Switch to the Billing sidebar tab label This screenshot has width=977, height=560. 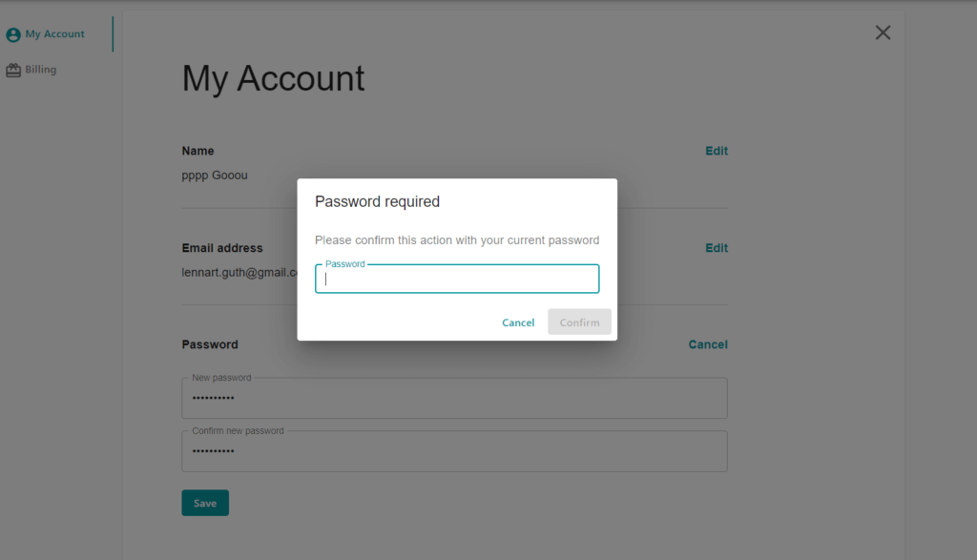coord(41,70)
